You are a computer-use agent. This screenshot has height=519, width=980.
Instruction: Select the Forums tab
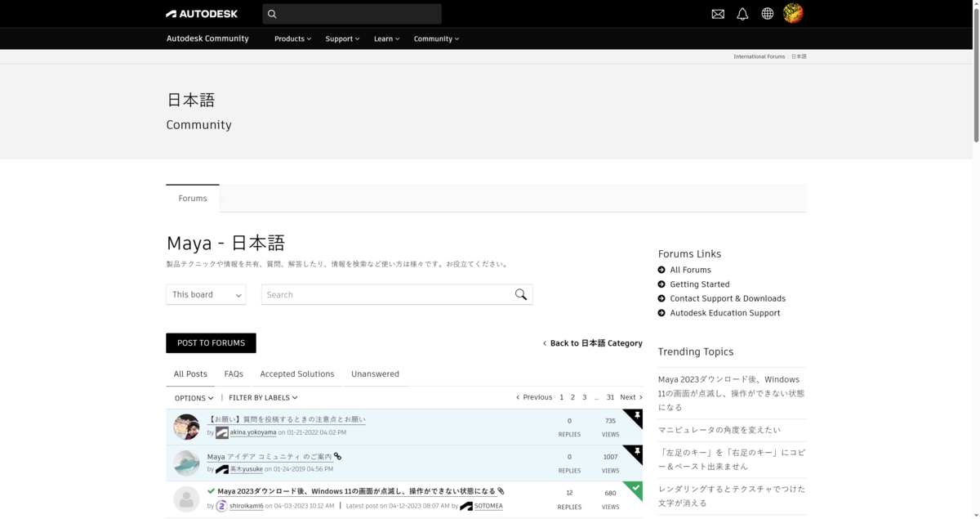[x=193, y=199]
